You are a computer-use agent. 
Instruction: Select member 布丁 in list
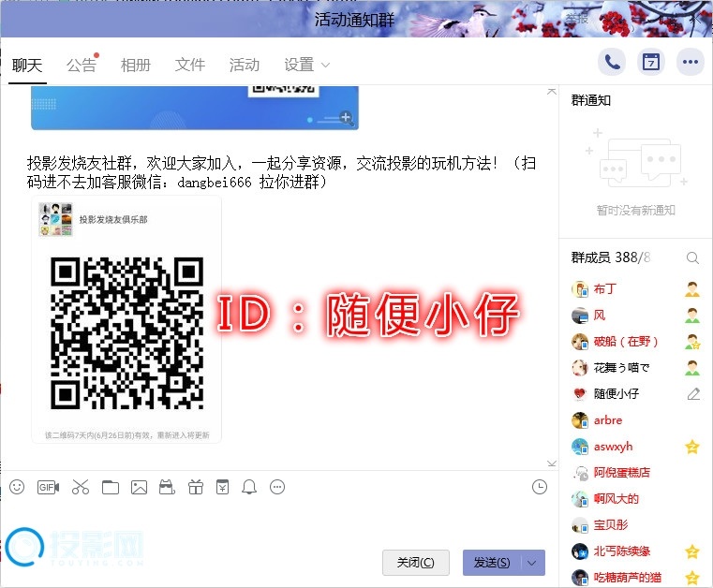[604, 289]
